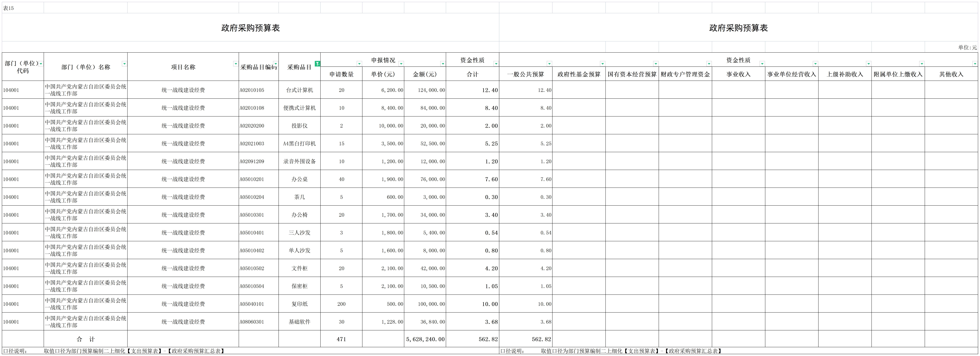This screenshot has height=356, width=980.
Task: Select the 上级补助收入 header cell
Action: coord(845,74)
